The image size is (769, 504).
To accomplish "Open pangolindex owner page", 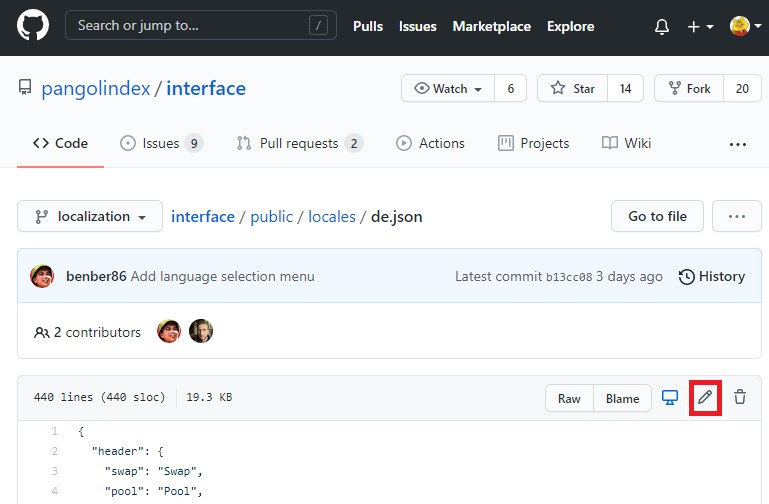I will [96, 89].
